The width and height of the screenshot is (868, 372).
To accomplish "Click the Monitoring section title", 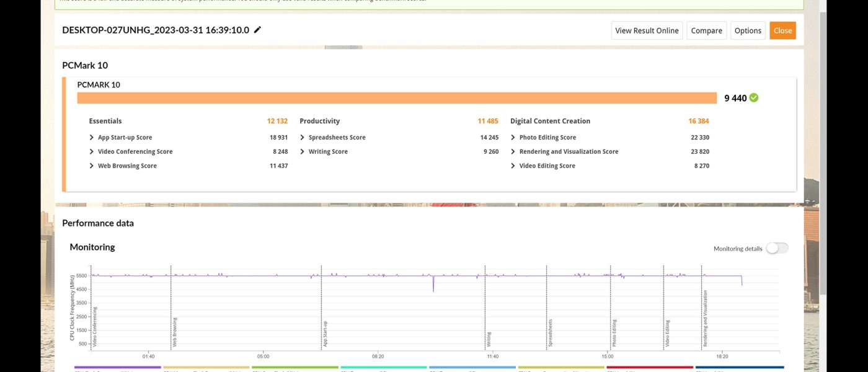I will [92, 247].
